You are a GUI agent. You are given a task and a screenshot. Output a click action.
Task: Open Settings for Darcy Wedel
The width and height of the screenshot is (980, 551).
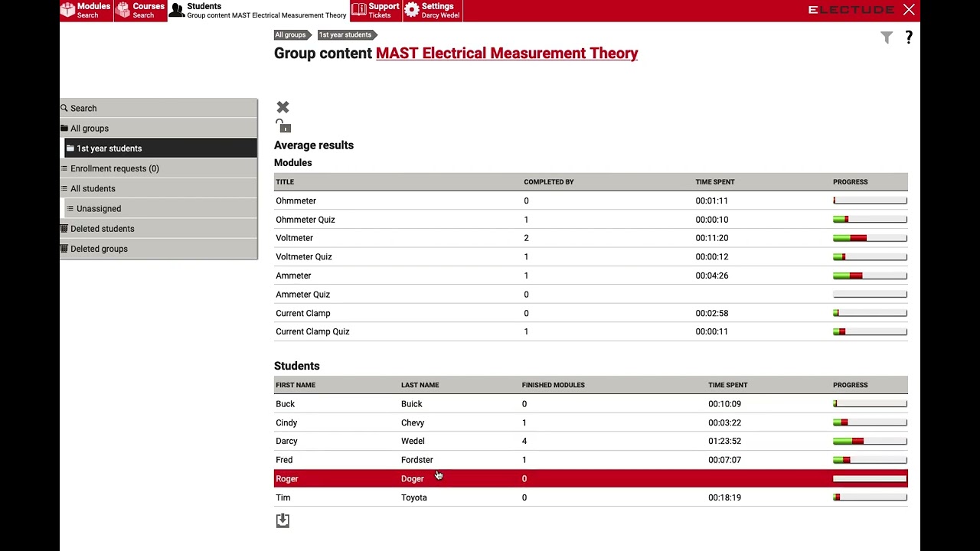[x=433, y=10]
